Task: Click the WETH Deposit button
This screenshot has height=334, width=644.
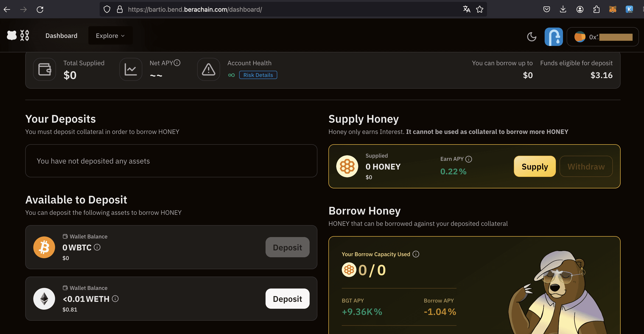Action: tap(287, 299)
